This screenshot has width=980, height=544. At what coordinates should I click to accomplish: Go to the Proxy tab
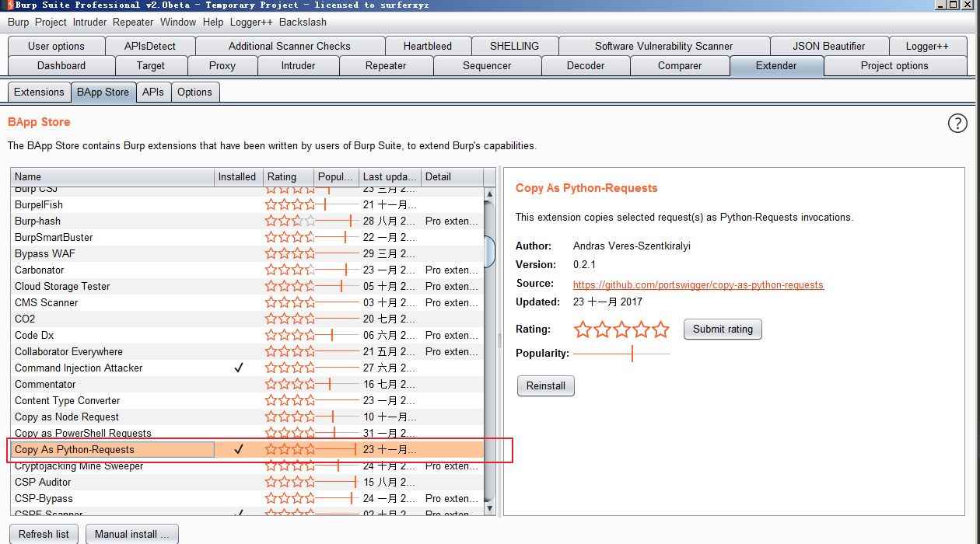tap(222, 66)
